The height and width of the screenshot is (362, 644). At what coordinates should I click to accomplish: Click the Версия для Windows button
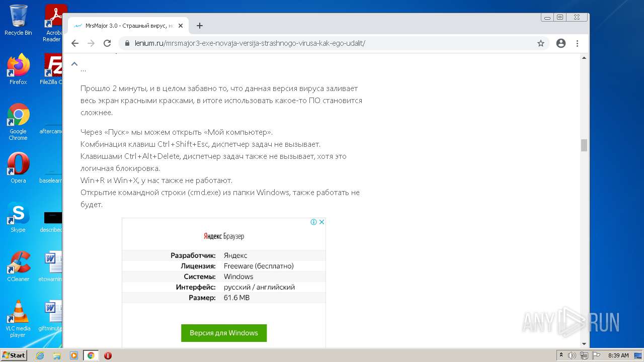pyautogui.click(x=224, y=333)
